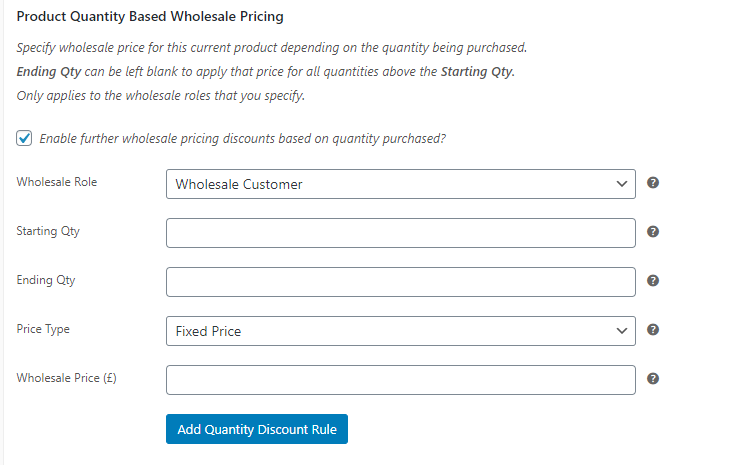Click the 'Wholesale Price (£)' field label
This screenshot has height=465, width=740.
(67, 378)
